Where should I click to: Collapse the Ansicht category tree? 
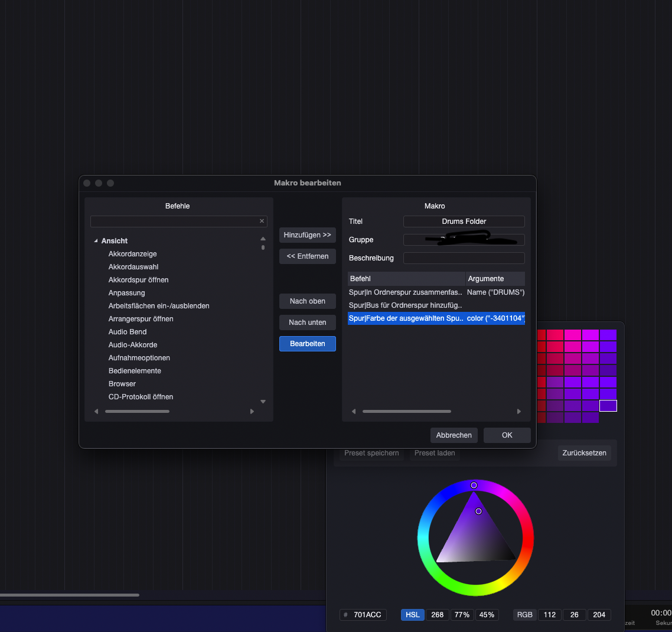click(96, 241)
